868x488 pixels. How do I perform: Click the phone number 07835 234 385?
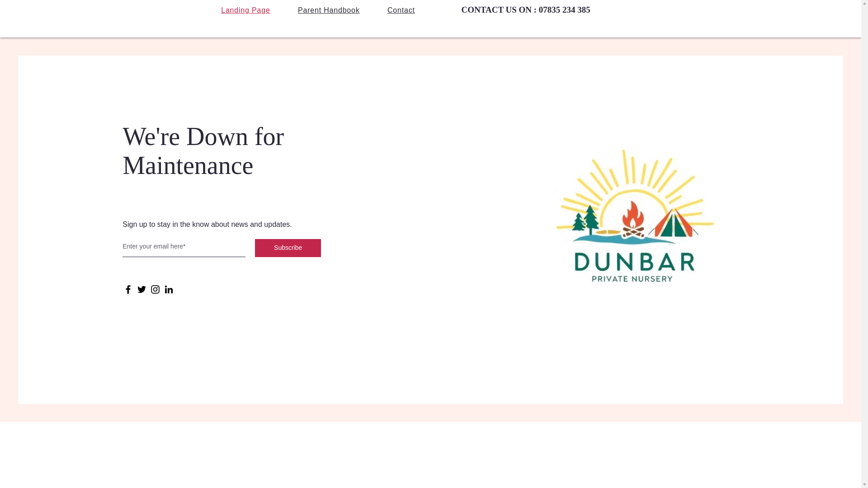coord(564,9)
